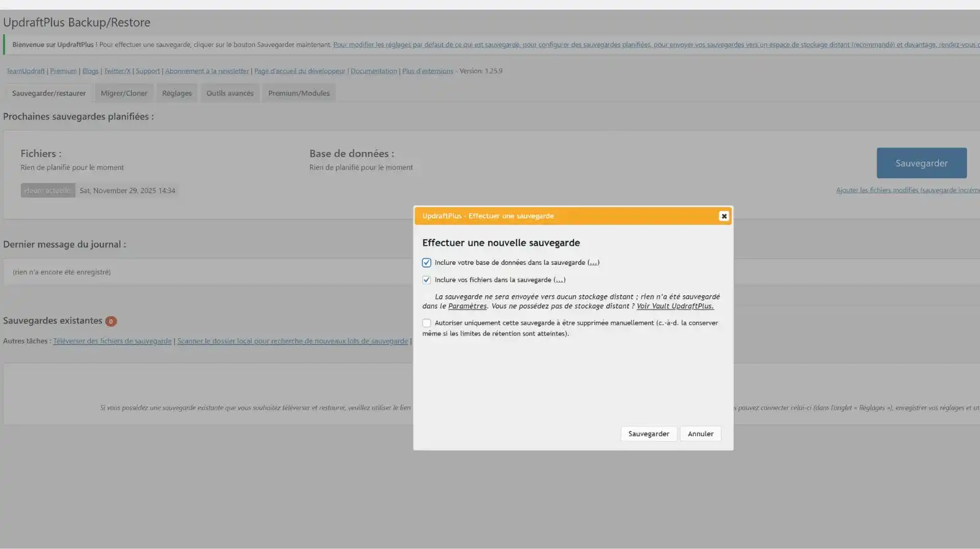
Task: Expand database backup options (...) link
Action: pos(593,263)
